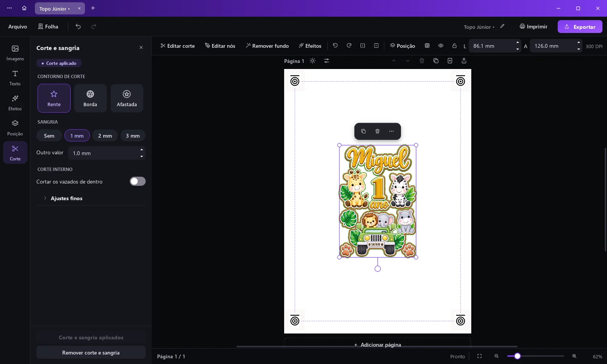Click the redo arrow next to Folha
The image size is (607, 364).
[x=94, y=26]
